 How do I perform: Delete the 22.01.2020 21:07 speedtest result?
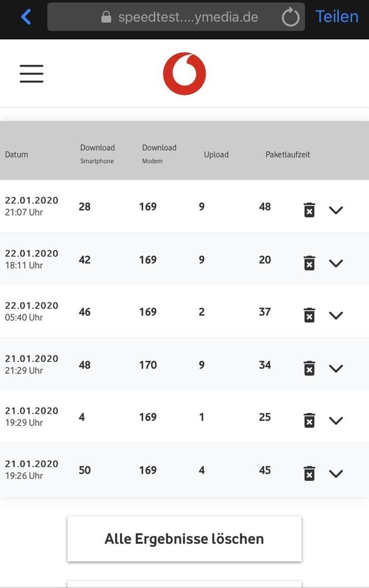coord(309,209)
